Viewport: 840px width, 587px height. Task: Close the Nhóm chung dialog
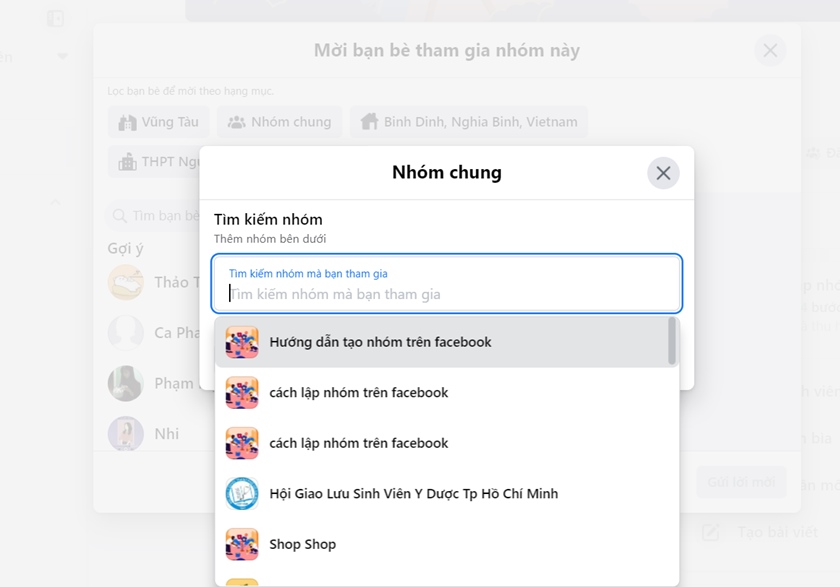click(663, 173)
